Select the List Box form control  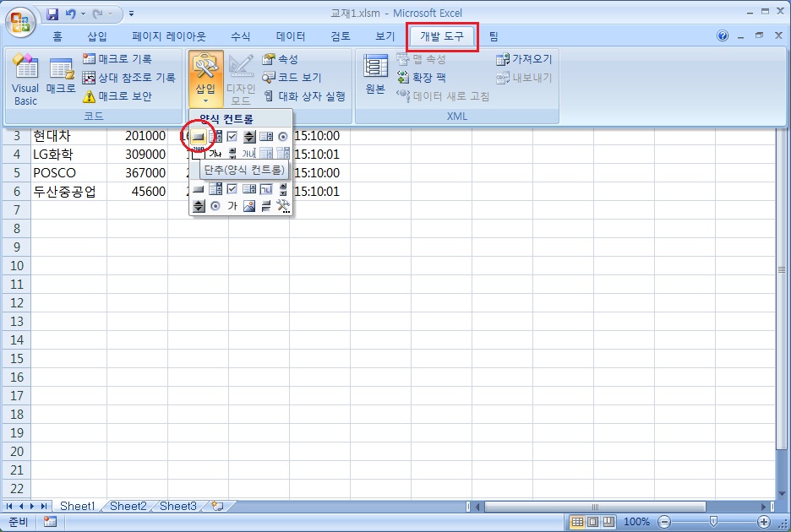click(265, 136)
